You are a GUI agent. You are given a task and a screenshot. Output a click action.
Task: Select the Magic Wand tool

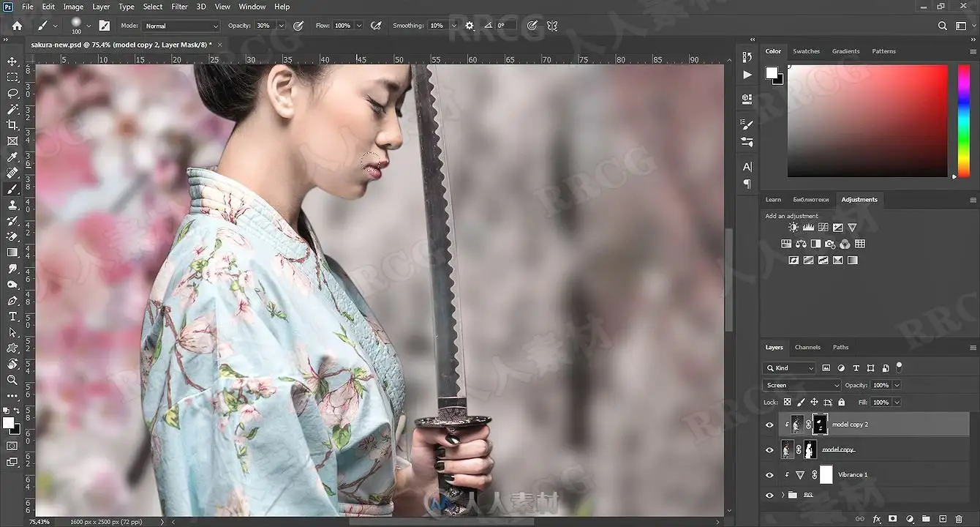point(12,109)
